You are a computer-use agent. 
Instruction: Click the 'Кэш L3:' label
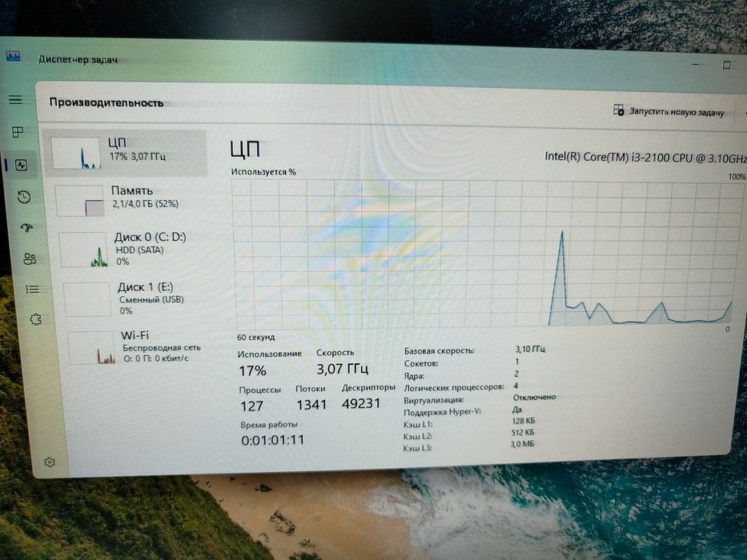point(417,448)
